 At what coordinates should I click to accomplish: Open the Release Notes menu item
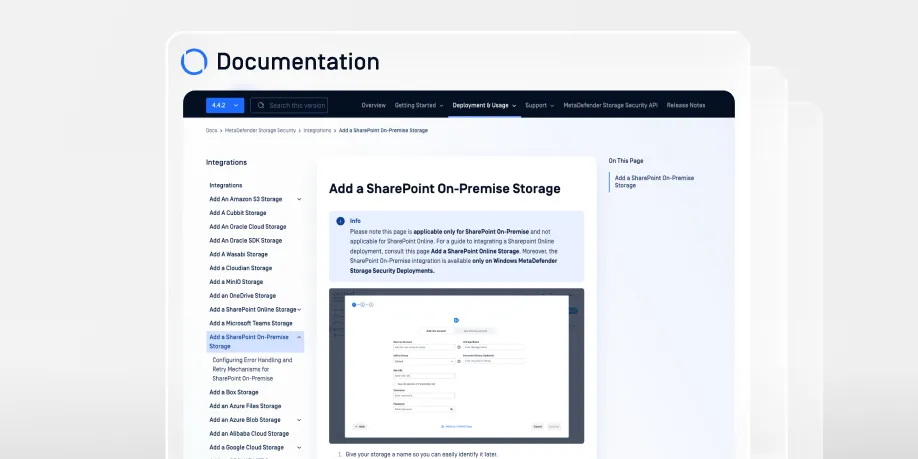pyautogui.click(x=686, y=105)
